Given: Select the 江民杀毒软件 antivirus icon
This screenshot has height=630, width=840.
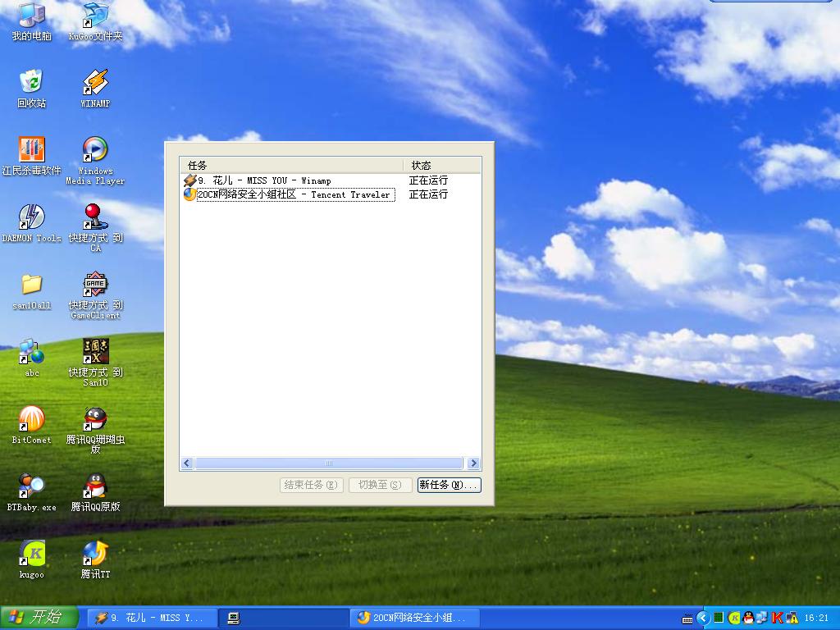Looking at the screenshot, I should click(x=32, y=156).
